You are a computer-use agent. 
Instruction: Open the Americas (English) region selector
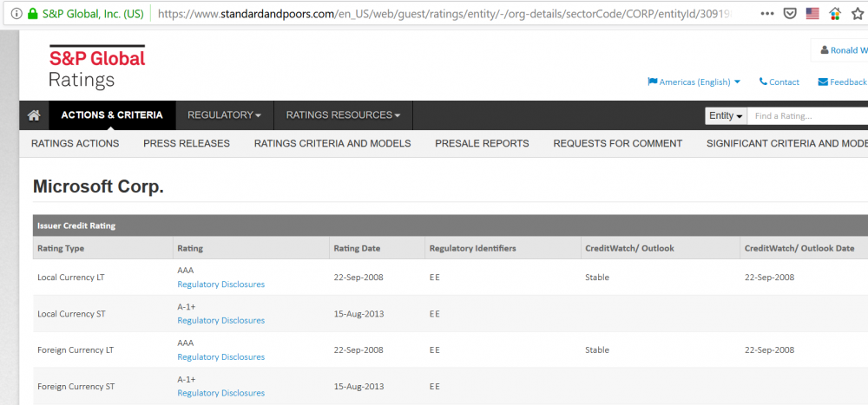(694, 82)
